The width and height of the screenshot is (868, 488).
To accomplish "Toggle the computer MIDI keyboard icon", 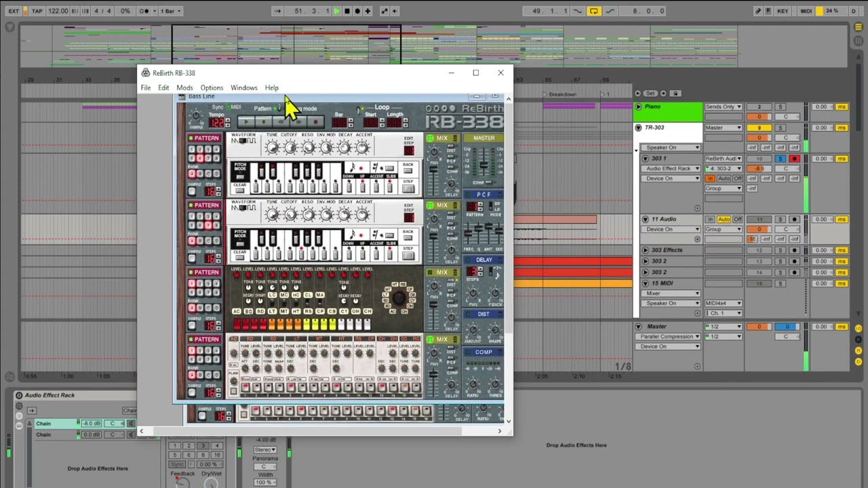I will (768, 11).
